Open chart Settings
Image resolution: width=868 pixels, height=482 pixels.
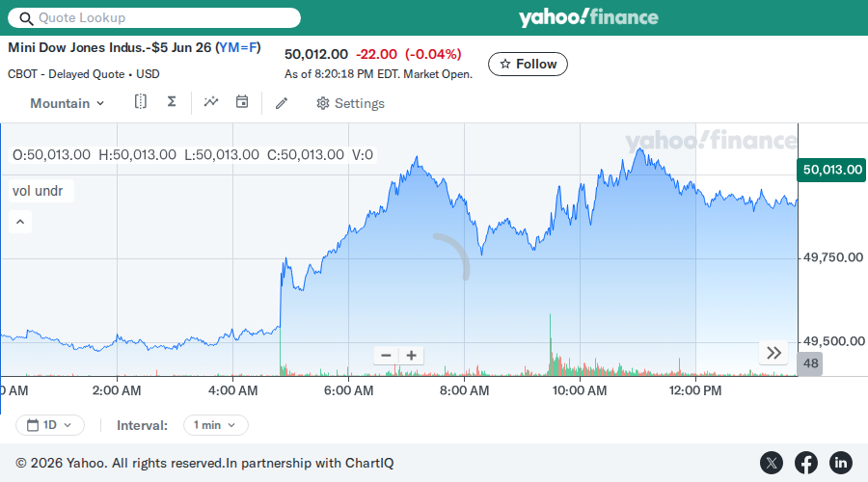(x=350, y=103)
